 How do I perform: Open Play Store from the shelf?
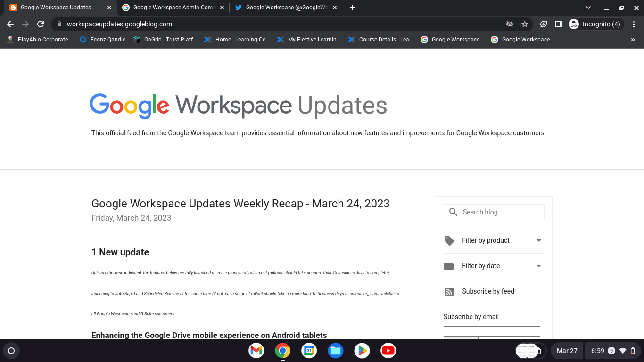point(362,351)
